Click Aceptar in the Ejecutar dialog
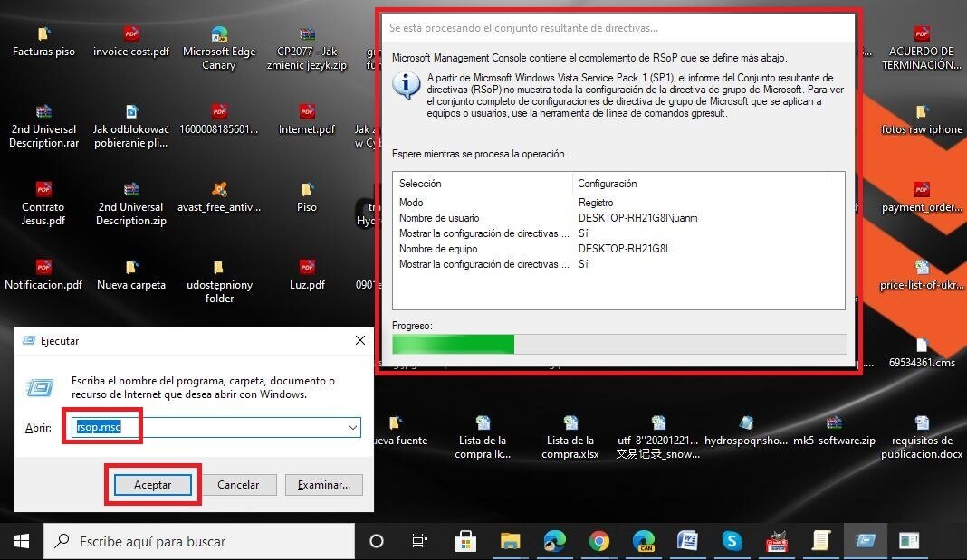The width and height of the screenshot is (967, 560). click(152, 485)
